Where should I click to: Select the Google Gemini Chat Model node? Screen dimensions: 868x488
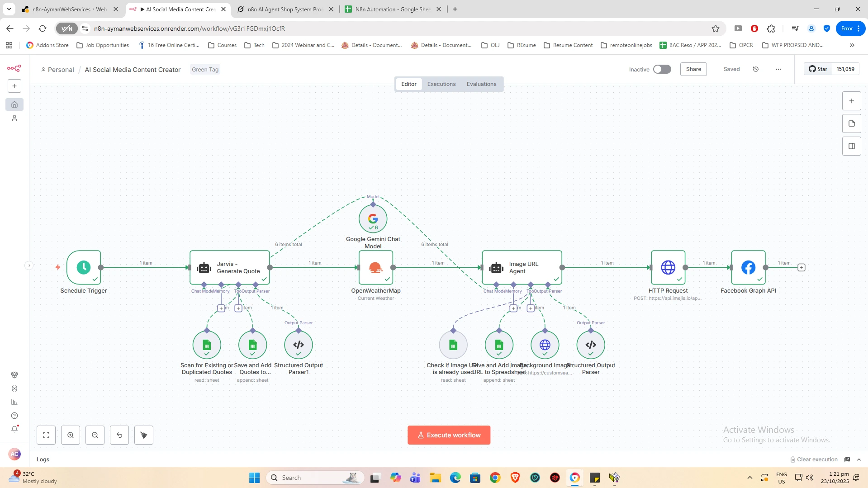click(373, 219)
